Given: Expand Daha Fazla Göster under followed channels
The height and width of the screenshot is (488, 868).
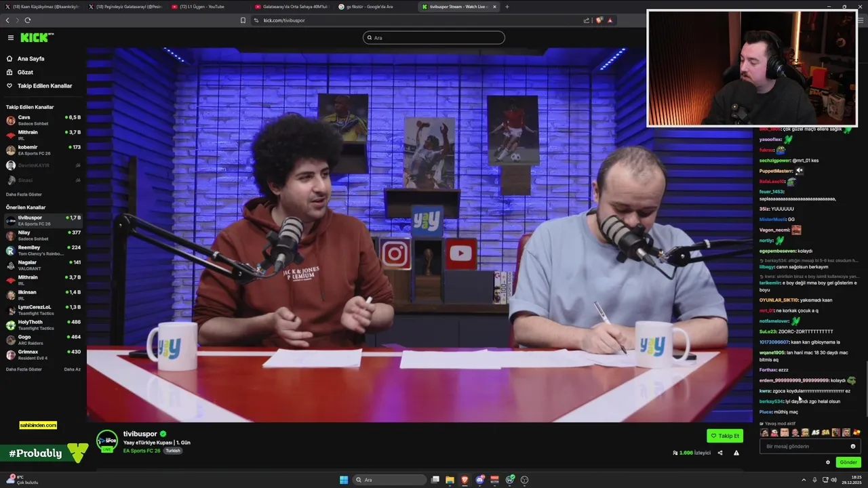Looking at the screenshot, I should point(24,195).
